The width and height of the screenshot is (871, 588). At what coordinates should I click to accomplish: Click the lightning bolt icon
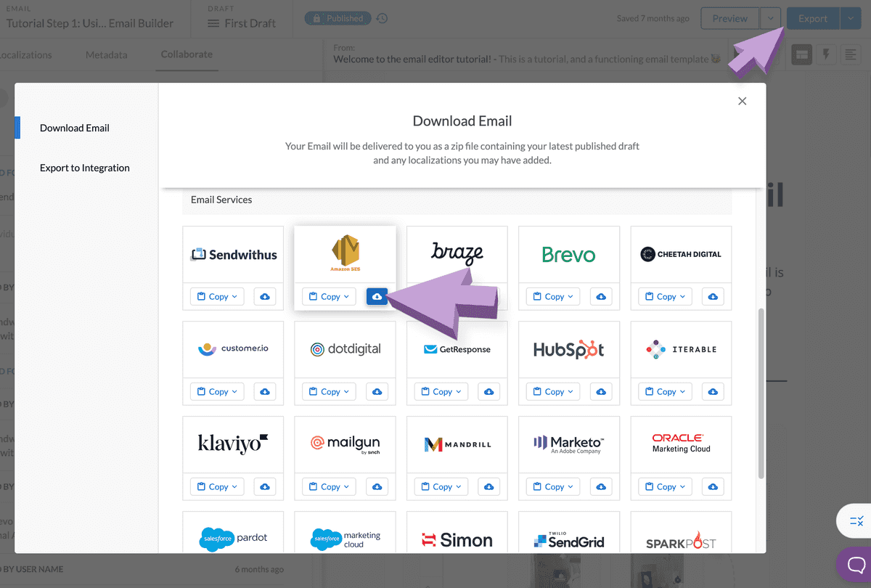point(826,54)
